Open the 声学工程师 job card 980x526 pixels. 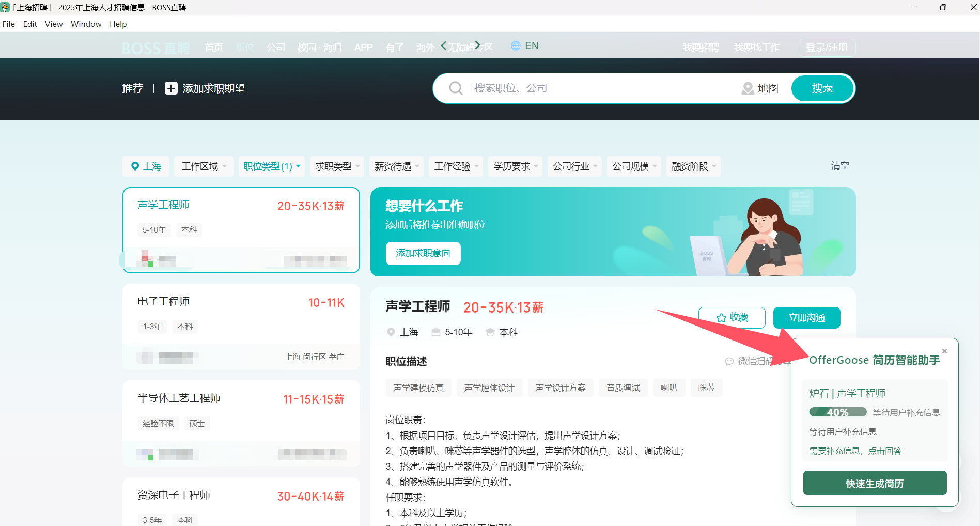click(x=241, y=230)
